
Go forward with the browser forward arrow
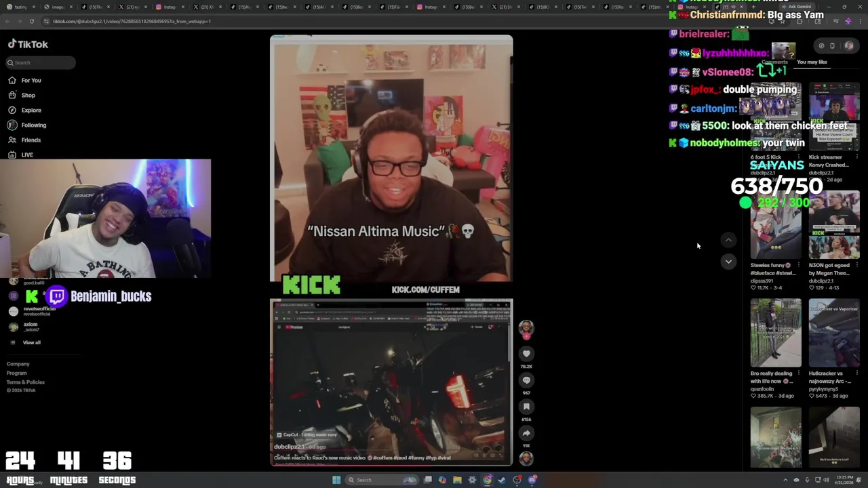19,21
